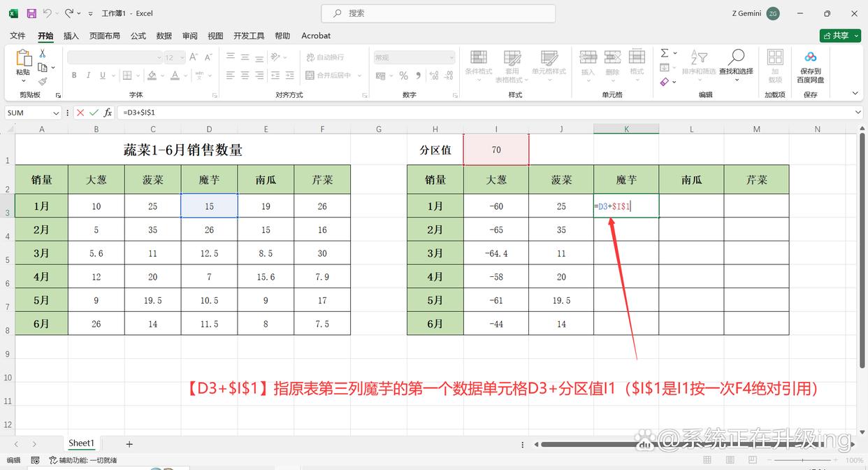Viewport: 868px width, 470px height.
Task: Add a new sheet with plus button
Action: click(129, 444)
